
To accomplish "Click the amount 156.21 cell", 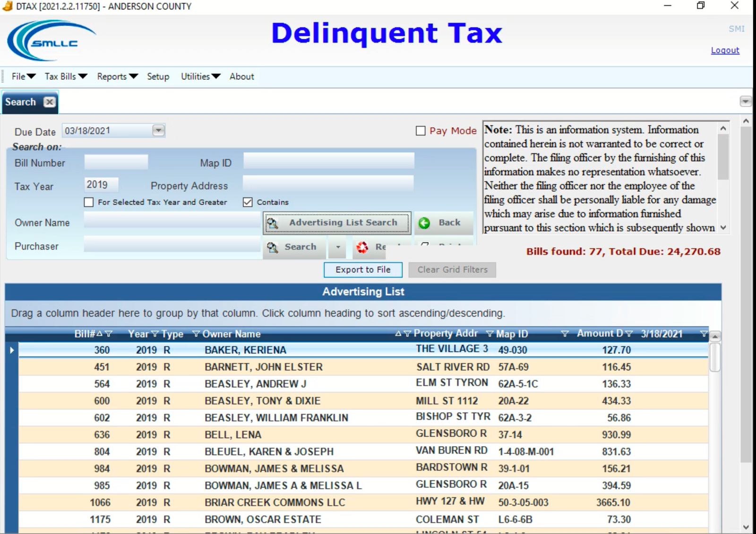I will [x=616, y=469].
